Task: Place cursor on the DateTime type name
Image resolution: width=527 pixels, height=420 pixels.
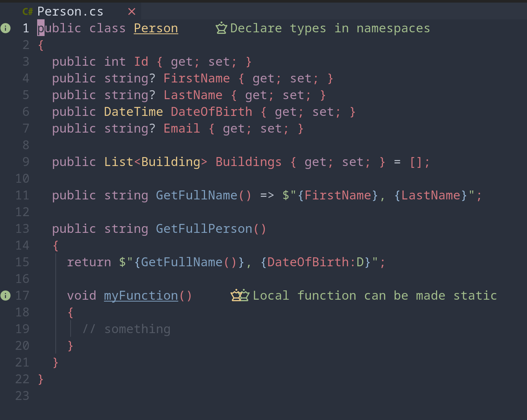Action: pos(133,112)
